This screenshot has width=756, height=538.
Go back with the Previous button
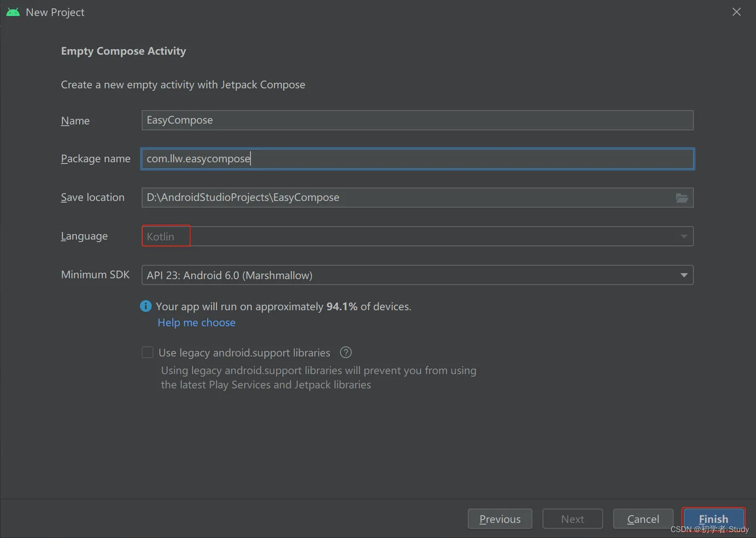pos(500,519)
